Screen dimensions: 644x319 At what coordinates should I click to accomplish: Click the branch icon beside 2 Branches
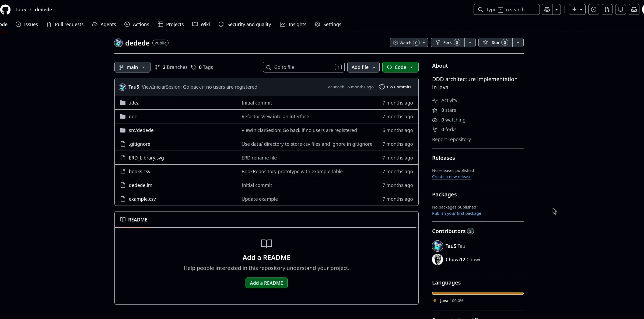(x=157, y=67)
